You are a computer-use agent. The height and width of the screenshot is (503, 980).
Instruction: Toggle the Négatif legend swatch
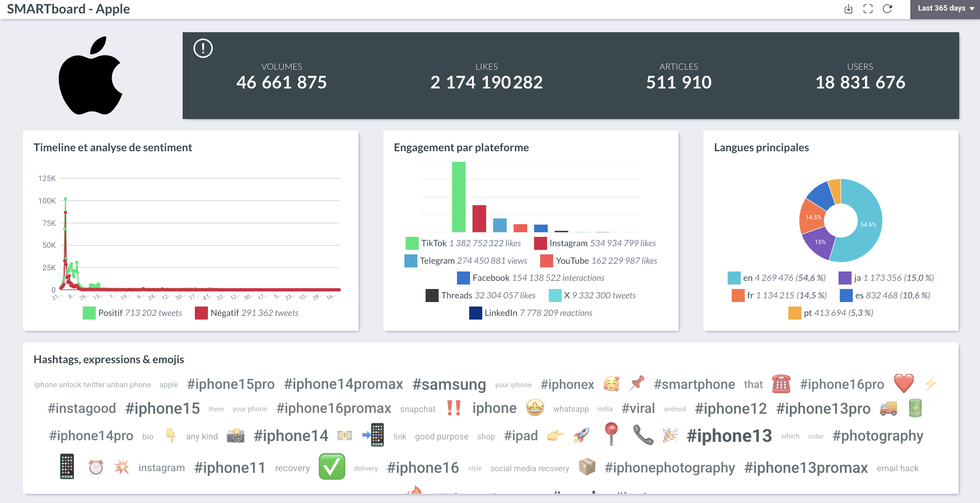201,313
